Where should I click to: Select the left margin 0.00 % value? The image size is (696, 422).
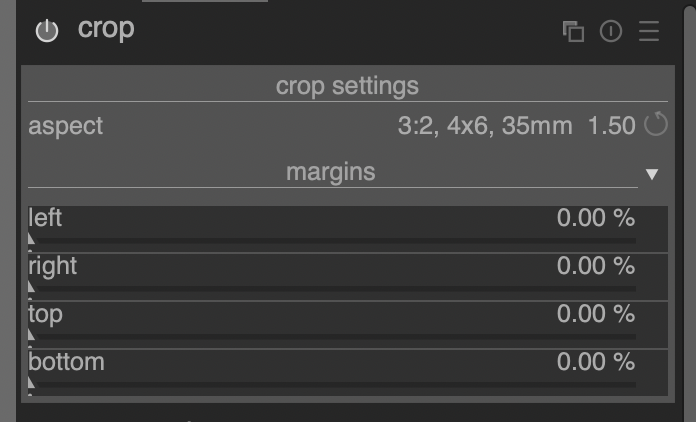pos(596,218)
